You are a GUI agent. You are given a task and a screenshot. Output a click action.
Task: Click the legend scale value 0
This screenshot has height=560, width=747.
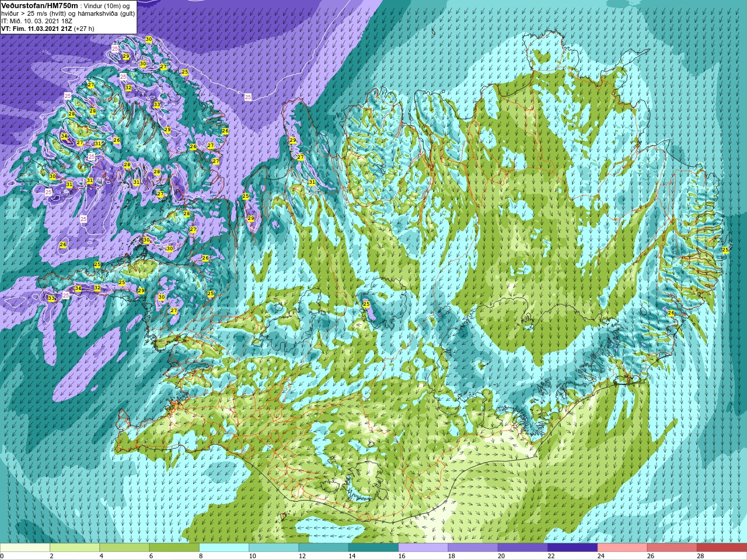coord(2,556)
